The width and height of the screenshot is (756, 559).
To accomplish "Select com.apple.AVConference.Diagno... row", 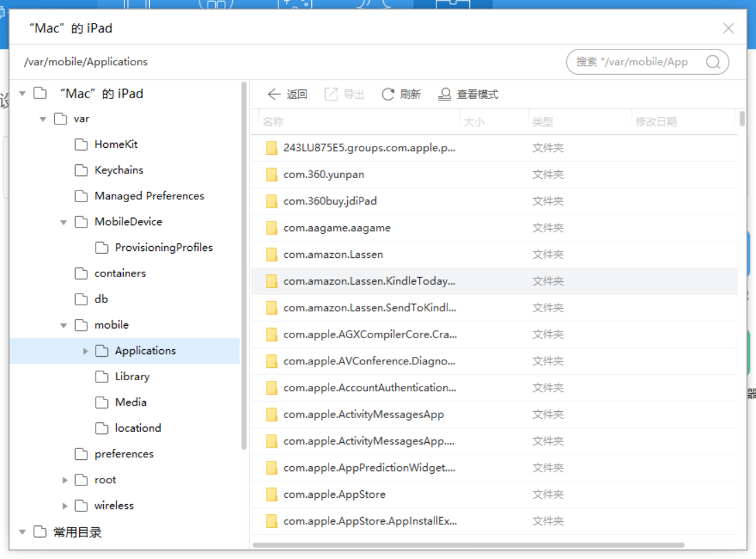I will (494, 361).
